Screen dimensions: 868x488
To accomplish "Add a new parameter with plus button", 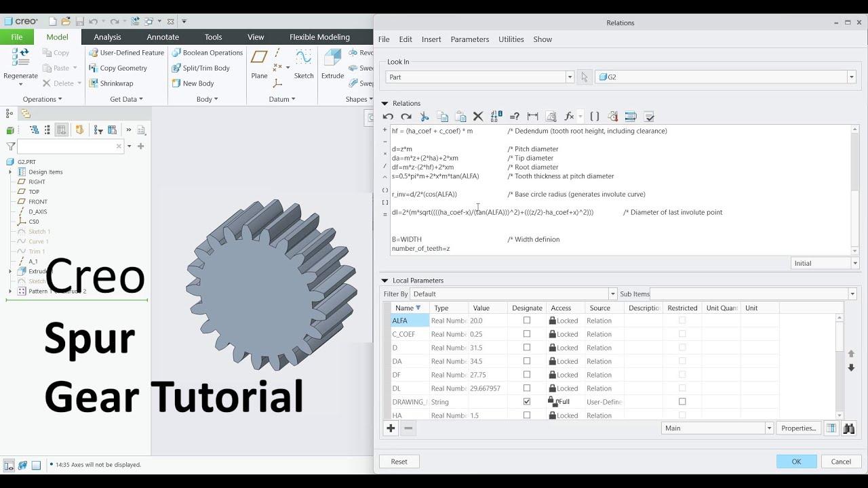I will (x=391, y=428).
